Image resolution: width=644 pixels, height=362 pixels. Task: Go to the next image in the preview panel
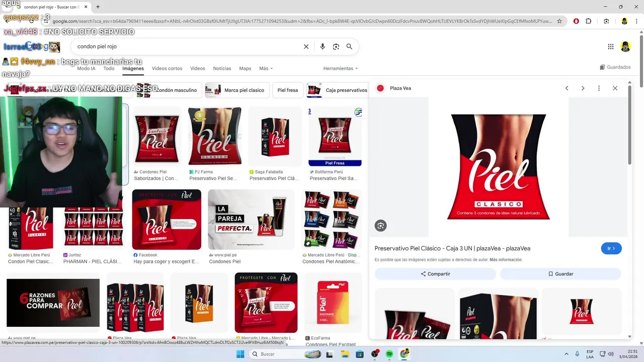[583, 88]
